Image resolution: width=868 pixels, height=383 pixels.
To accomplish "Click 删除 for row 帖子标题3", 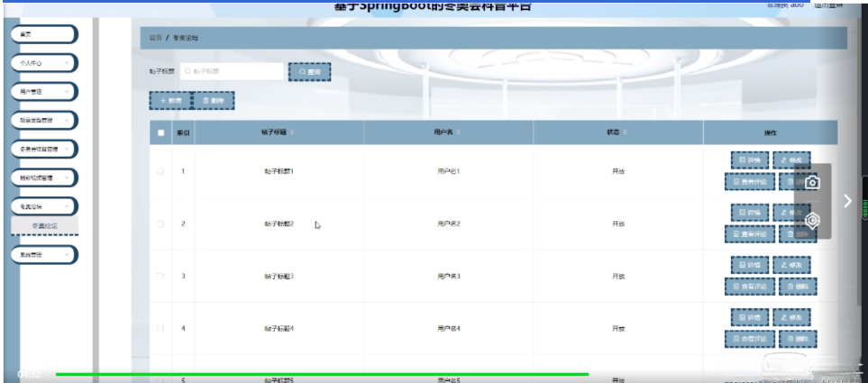I will point(798,287).
